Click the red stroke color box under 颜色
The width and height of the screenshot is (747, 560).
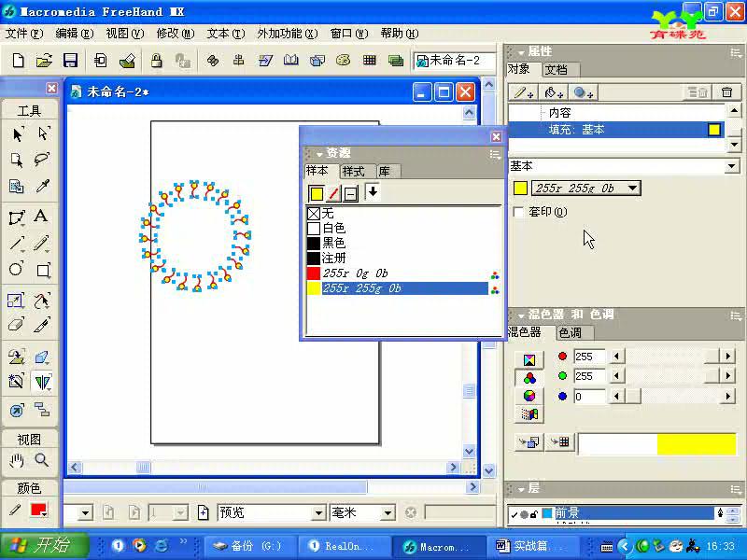38,511
